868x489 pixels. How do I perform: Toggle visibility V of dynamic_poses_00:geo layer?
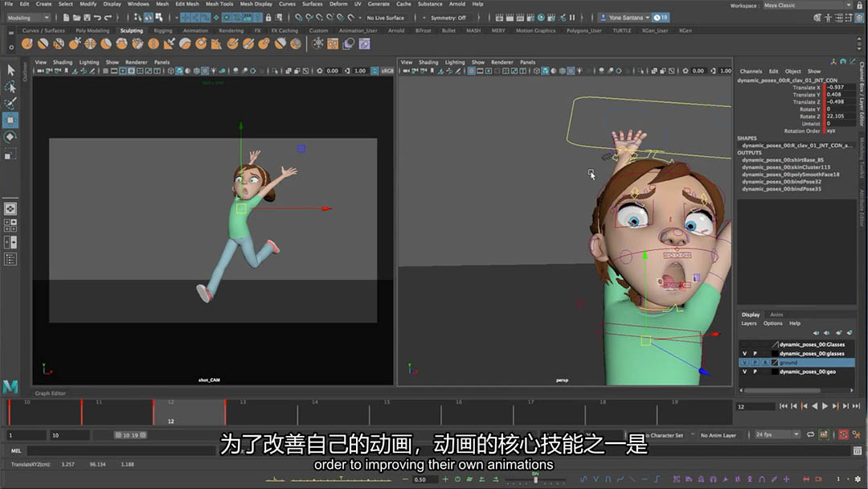pyautogui.click(x=744, y=372)
